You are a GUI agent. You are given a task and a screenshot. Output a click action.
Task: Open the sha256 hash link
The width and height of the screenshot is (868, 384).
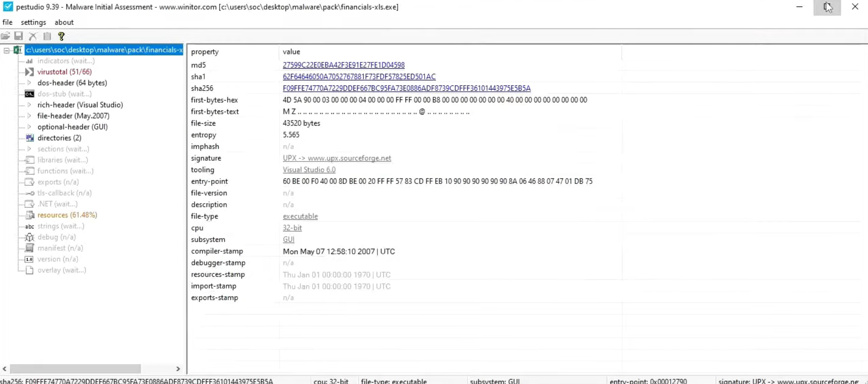point(407,88)
